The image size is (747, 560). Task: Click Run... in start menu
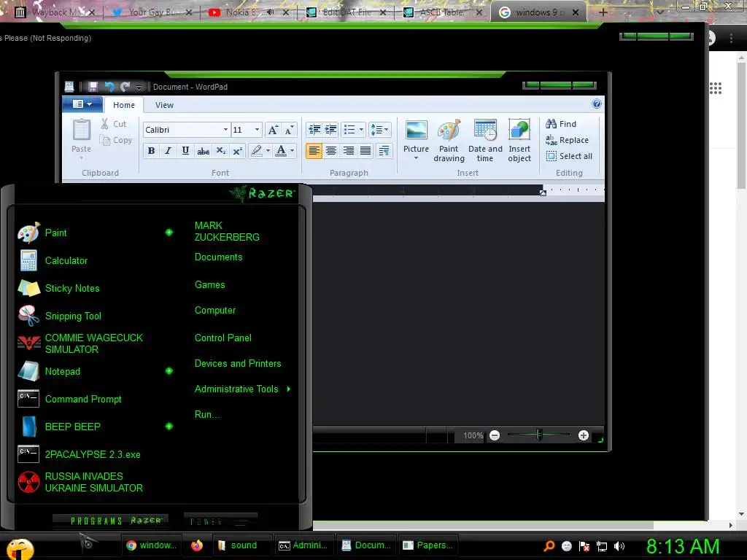pos(207,414)
